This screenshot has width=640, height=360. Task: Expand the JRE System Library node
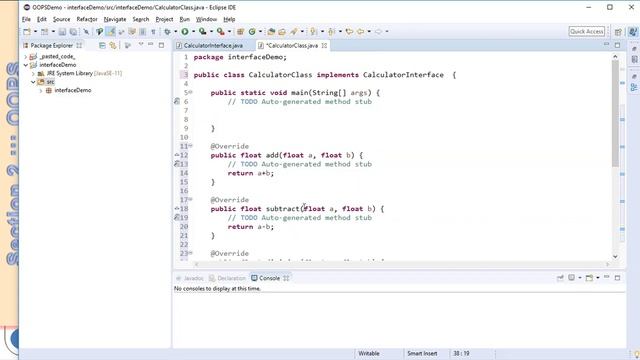click(33, 73)
